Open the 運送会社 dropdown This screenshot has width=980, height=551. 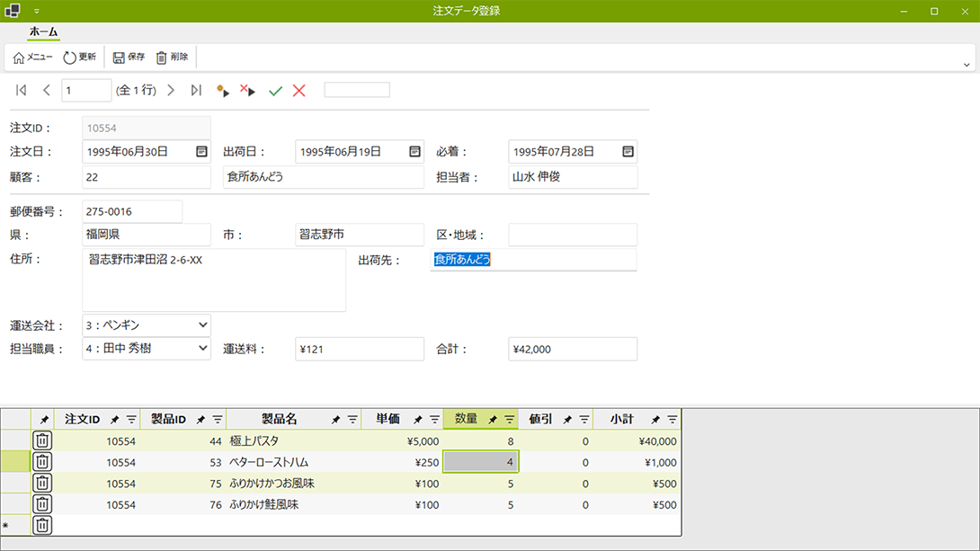coord(202,324)
